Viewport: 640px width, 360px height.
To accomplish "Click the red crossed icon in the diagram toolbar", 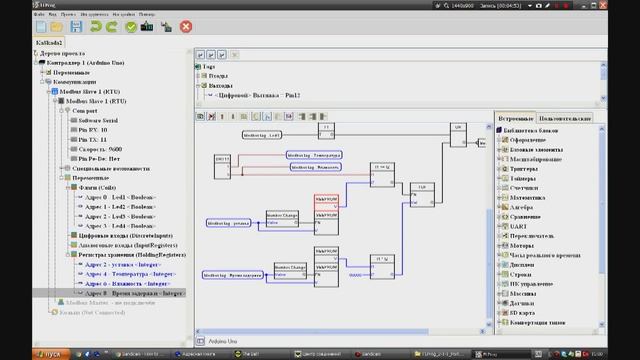I will [x=211, y=117].
